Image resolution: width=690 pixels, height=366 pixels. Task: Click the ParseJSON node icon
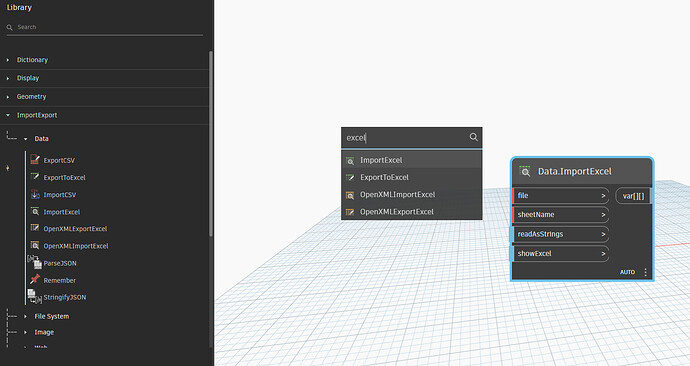click(x=35, y=262)
